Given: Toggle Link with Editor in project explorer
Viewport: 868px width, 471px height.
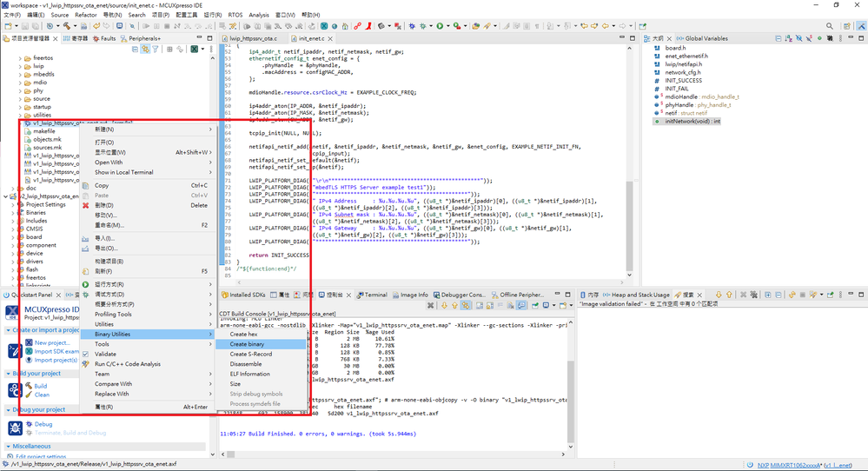Looking at the screenshot, I should tap(145, 50).
